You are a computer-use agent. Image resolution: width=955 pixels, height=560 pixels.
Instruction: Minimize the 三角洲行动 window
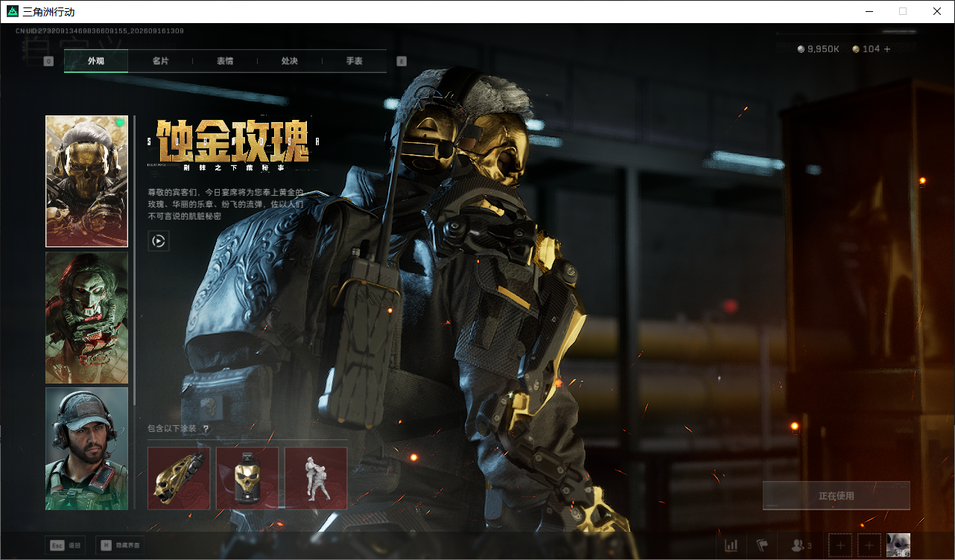point(869,11)
